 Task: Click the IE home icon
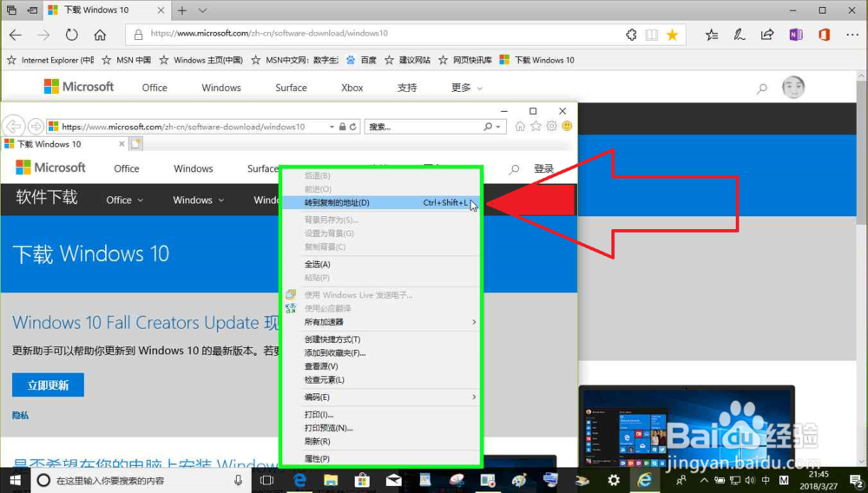point(520,126)
